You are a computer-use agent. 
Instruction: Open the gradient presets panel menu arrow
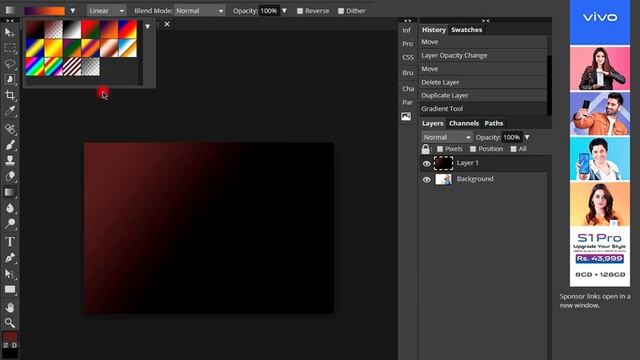147,27
